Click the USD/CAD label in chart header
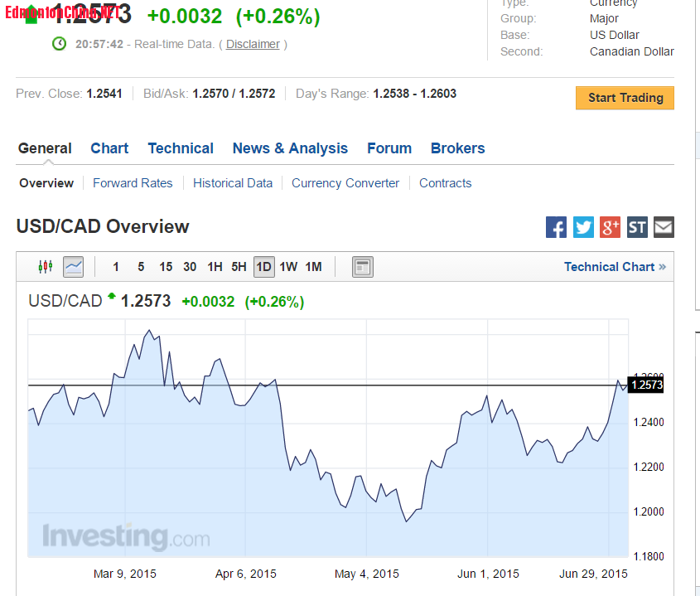700x596 pixels. click(x=65, y=301)
